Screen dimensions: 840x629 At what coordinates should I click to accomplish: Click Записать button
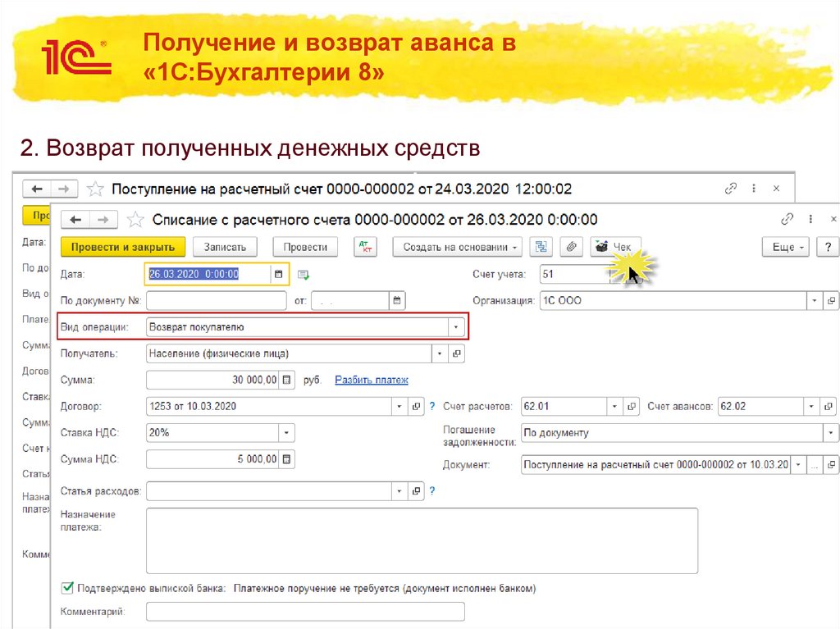click(x=225, y=247)
